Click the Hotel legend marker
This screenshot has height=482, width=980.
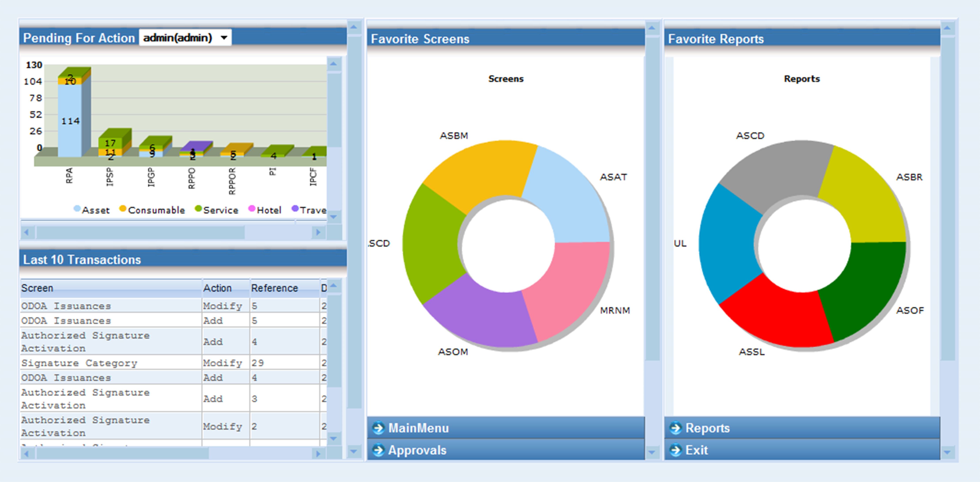click(x=252, y=208)
